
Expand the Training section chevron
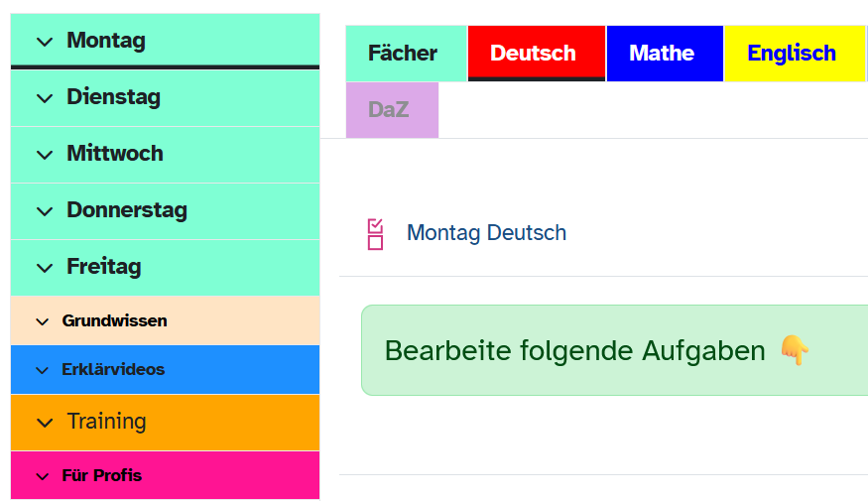44,423
